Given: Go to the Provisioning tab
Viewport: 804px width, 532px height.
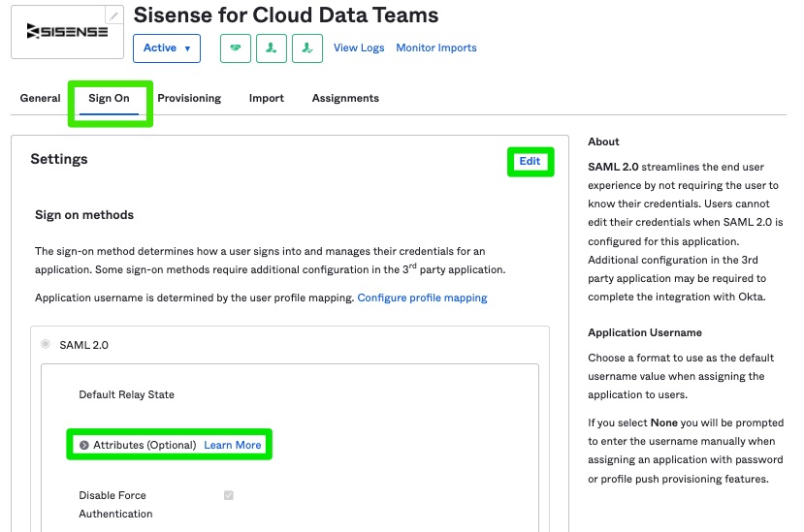Looking at the screenshot, I should click(189, 98).
